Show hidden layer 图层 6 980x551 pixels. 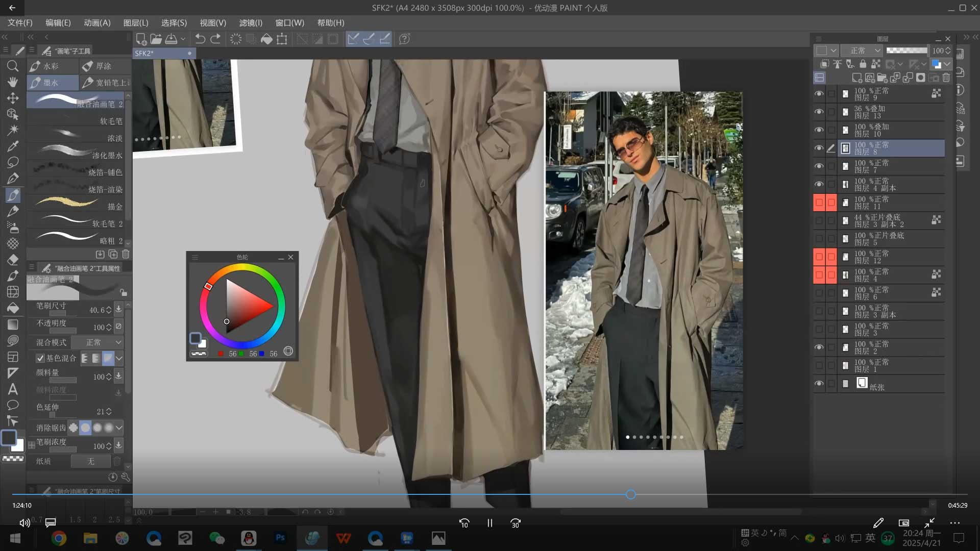819,293
